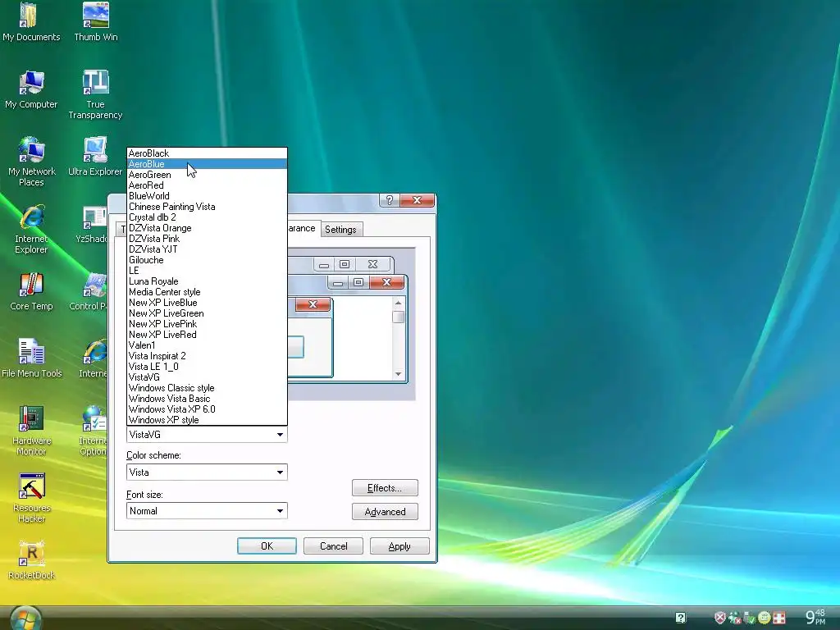Choose DZVista Pink style
The image size is (840, 630).
(207, 239)
